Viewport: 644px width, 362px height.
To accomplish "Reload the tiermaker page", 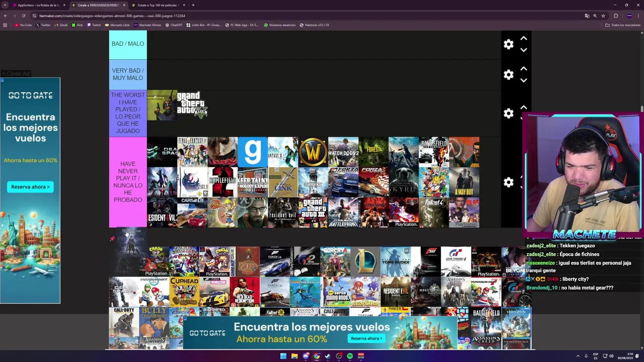I will pyautogui.click(x=23, y=16).
